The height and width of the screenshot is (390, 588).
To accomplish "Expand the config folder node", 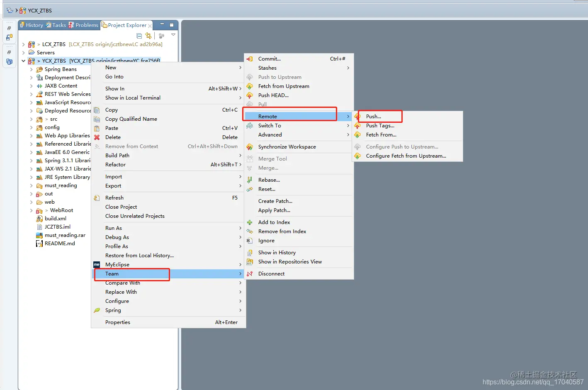I will [x=32, y=127].
